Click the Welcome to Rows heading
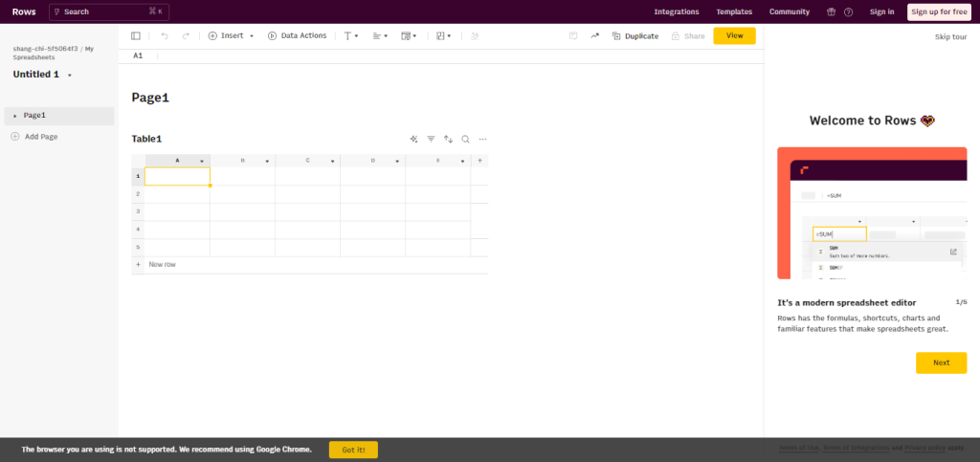The height and width of the screenshot is (462, 980). point(872,121)
